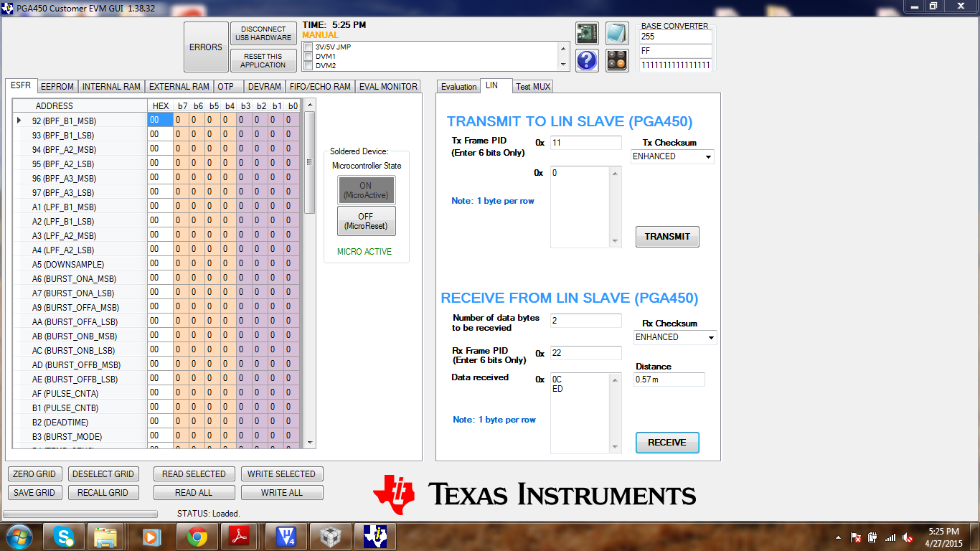
Task: Click the power plug tray icon
Action: point(872,537)
